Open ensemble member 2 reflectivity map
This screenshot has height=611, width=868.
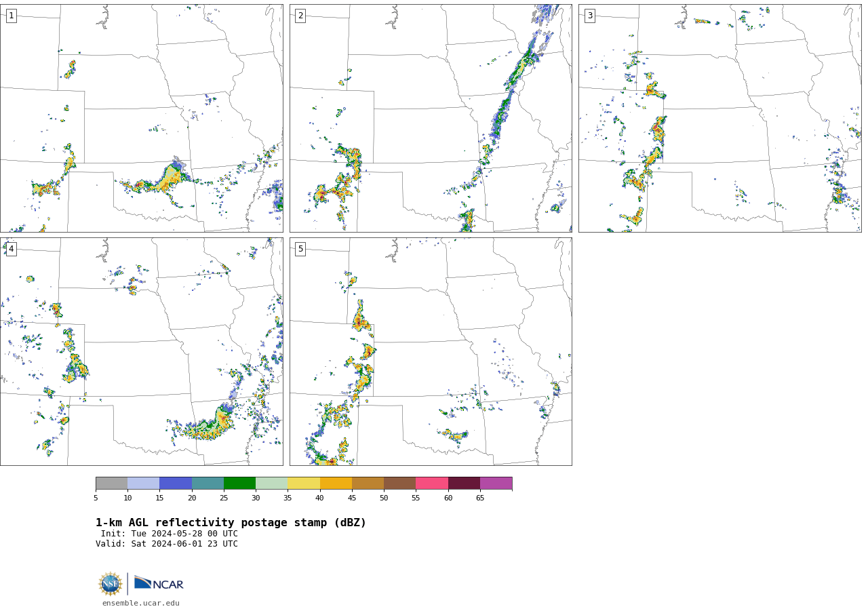tap(431, 118)
